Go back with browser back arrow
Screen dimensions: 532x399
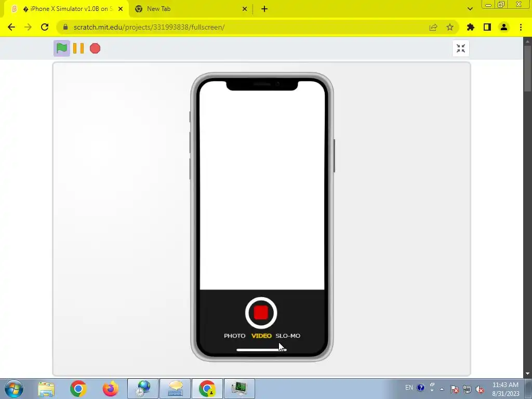tap(11, 27)
